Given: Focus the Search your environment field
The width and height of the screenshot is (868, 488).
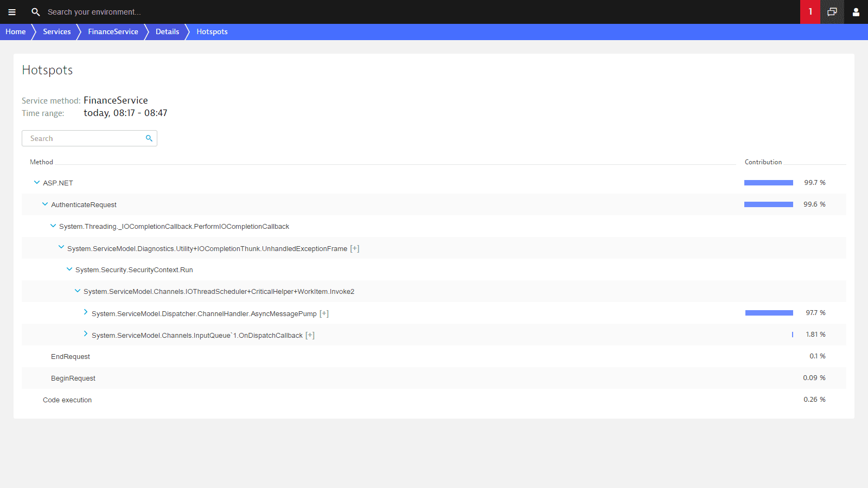Looking at the screenshot, I should pos(94,12).
